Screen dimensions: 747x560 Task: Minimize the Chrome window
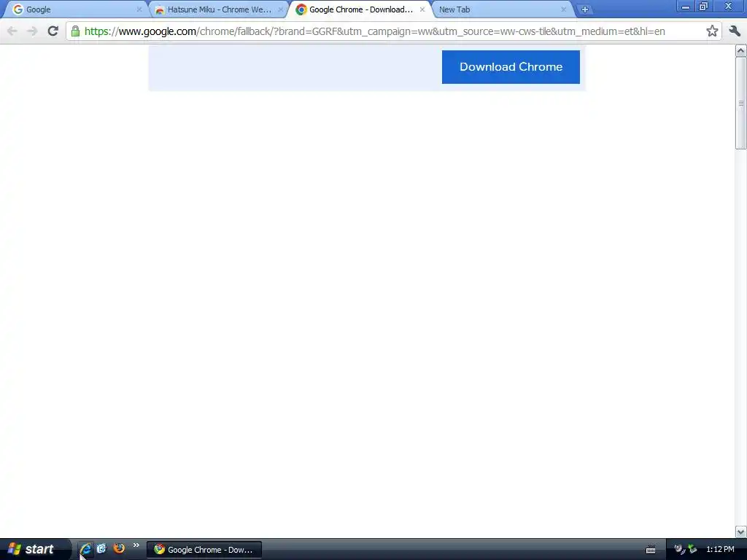tap(686, 7)
